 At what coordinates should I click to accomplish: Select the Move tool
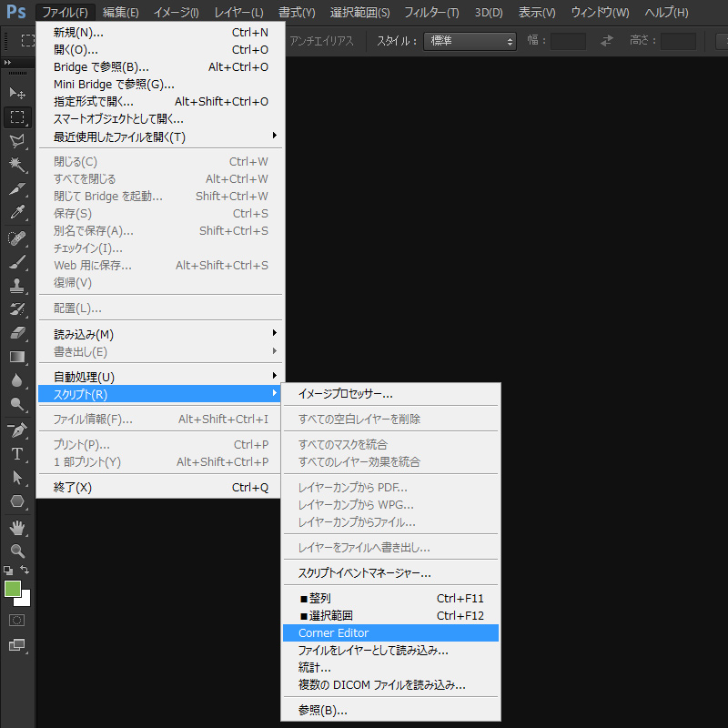pyautogui.click(x=17, y=94)
